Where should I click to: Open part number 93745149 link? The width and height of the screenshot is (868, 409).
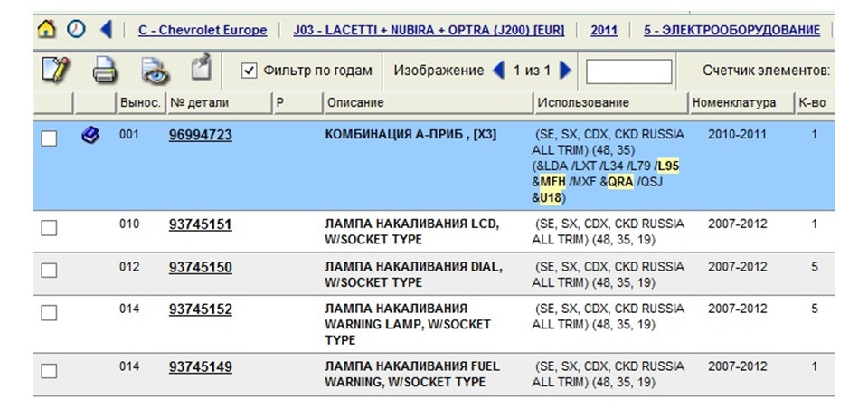click(201, 366)
